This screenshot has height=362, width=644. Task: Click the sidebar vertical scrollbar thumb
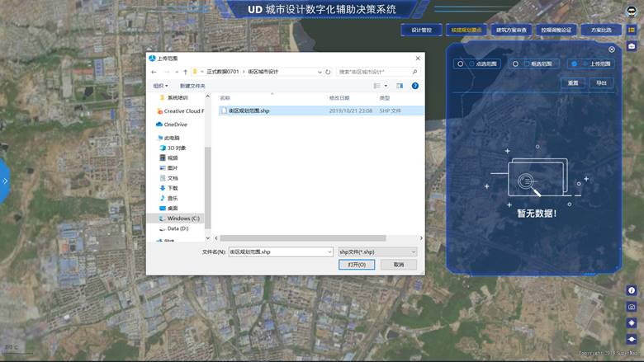coord(207,188)
